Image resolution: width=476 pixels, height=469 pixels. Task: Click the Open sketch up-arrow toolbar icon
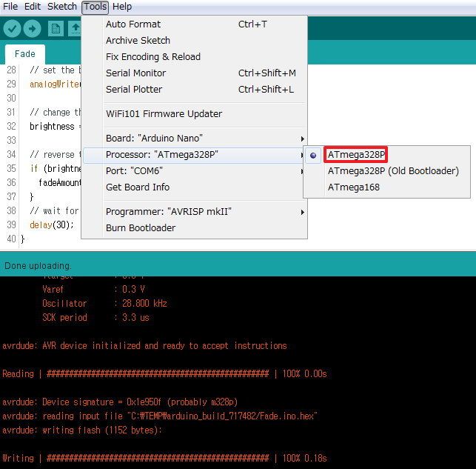tap(75, 29)
